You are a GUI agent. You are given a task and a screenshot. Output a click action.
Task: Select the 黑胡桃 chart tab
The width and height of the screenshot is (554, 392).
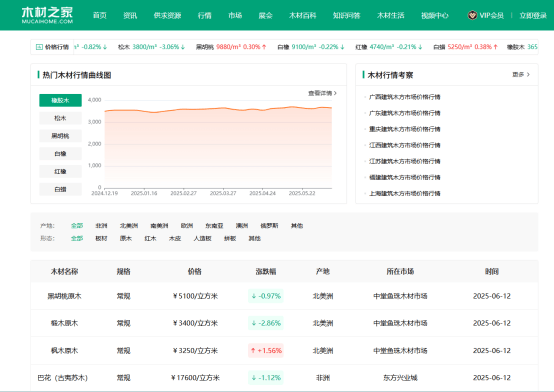tap(60, 136)
